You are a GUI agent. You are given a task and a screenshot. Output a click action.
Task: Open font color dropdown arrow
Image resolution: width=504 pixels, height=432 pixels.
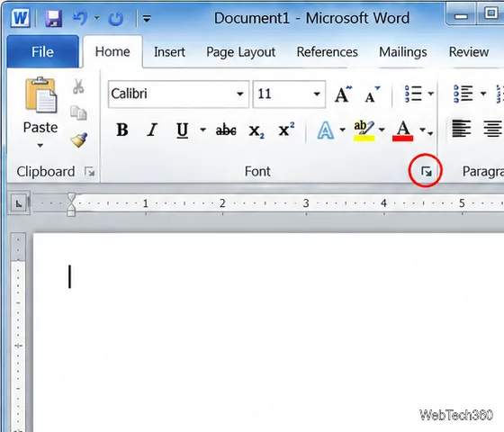(422, 130)
